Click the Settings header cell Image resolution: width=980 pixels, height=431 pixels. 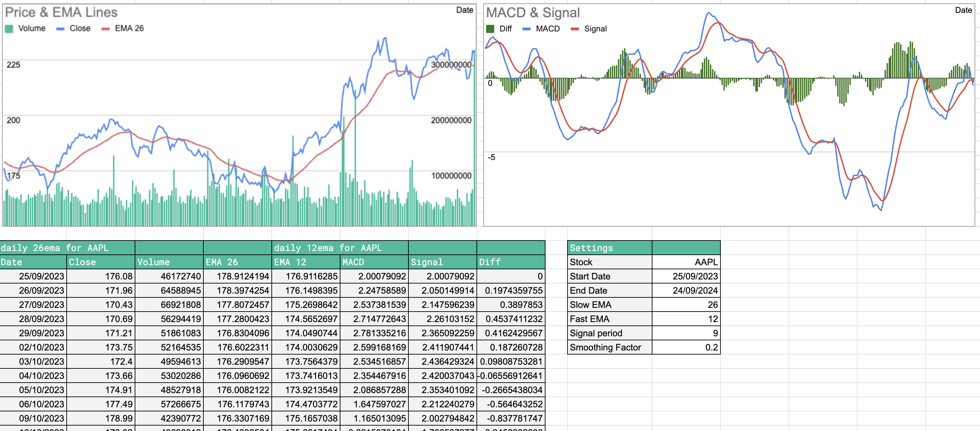609,248
